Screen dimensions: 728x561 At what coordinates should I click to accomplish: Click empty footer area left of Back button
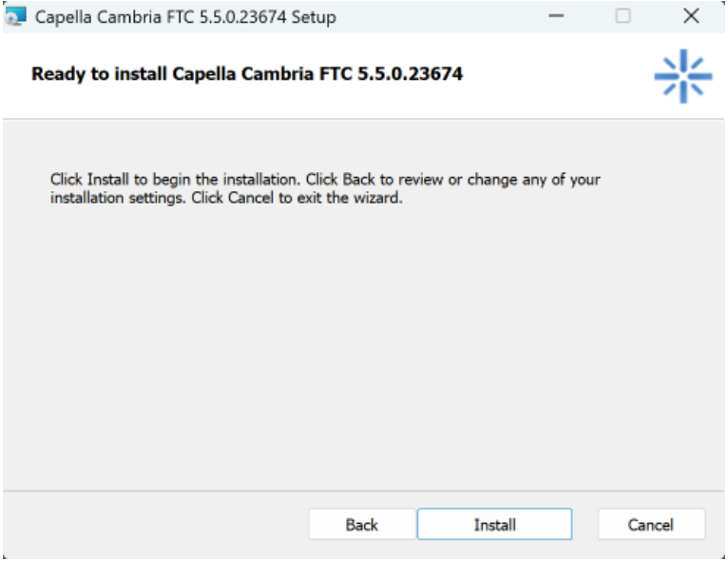152,524
